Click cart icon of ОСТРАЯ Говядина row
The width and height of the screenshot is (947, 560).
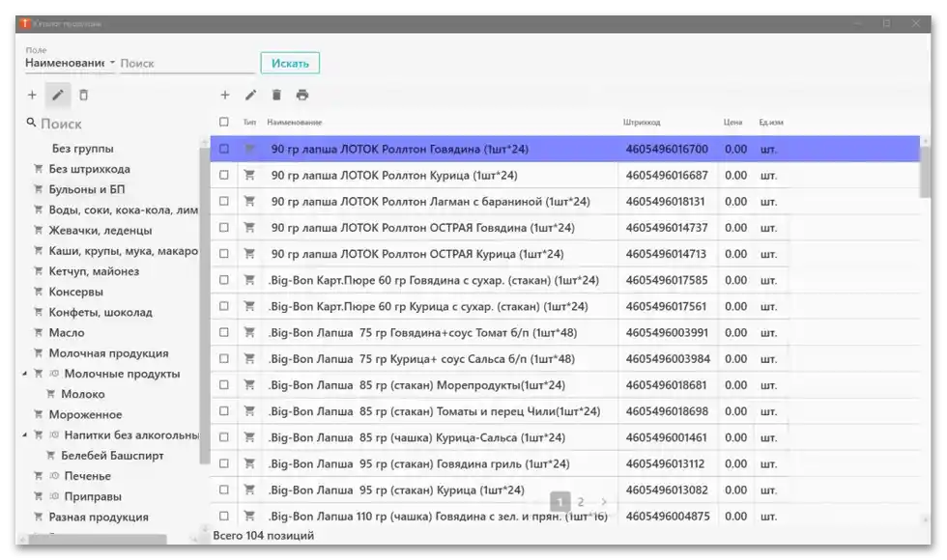click(x=249, y=228)
